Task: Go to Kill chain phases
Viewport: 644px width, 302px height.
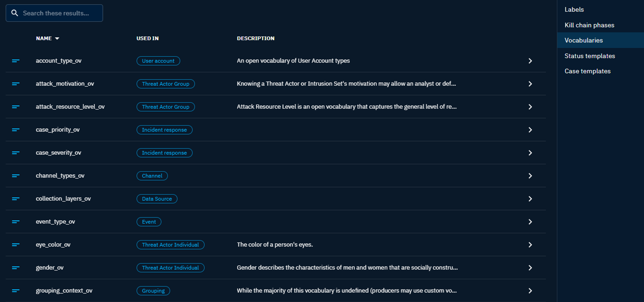Action: pyautogui.click(x=589, y=25)
